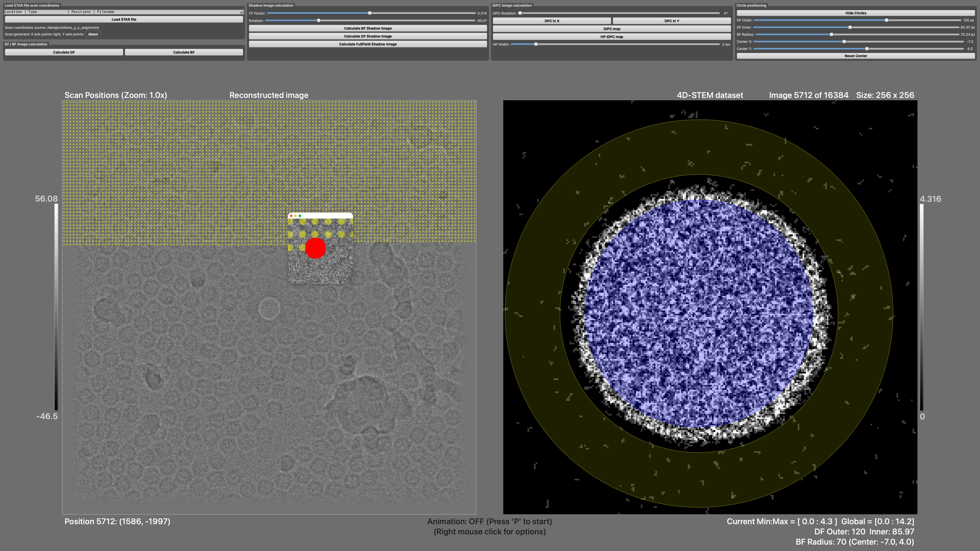Click the colorbar maximum value 56.08
This screenshot has width=980, height=551.
coord(46,198)
